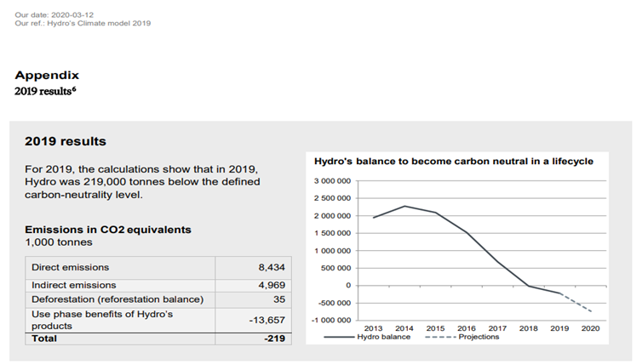Click the 2018 x-axis label

pos(529,328)
